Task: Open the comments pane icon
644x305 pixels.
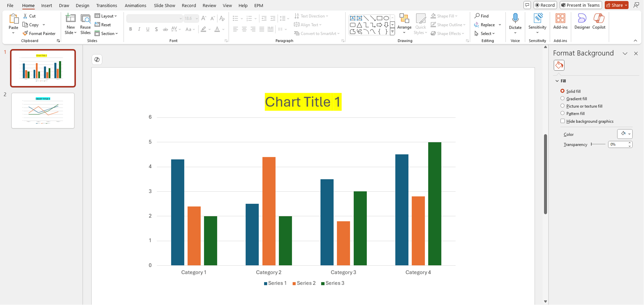Action: click(527, 5)
